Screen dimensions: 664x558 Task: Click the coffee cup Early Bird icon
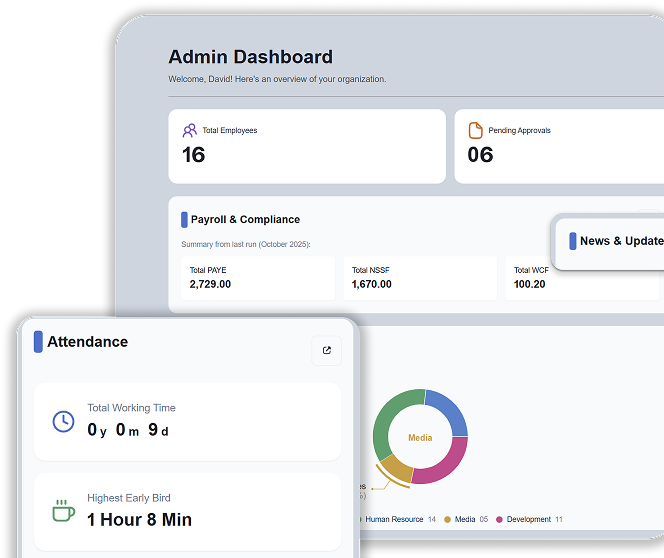63,511
